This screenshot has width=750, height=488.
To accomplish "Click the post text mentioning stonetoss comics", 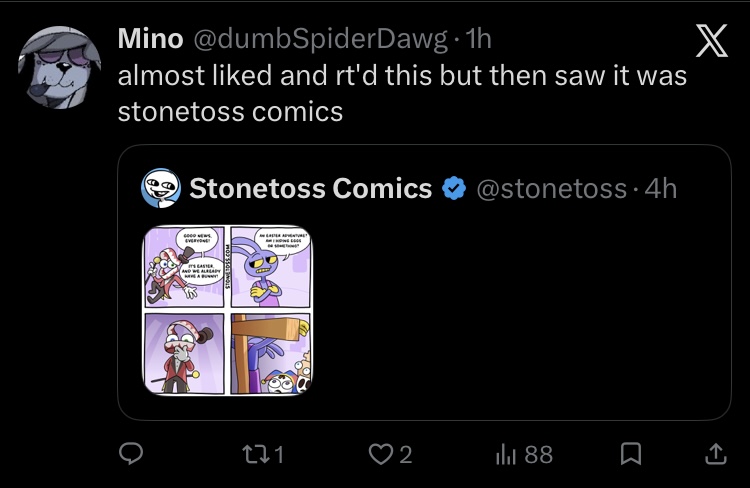I will [x=402, y=93].
